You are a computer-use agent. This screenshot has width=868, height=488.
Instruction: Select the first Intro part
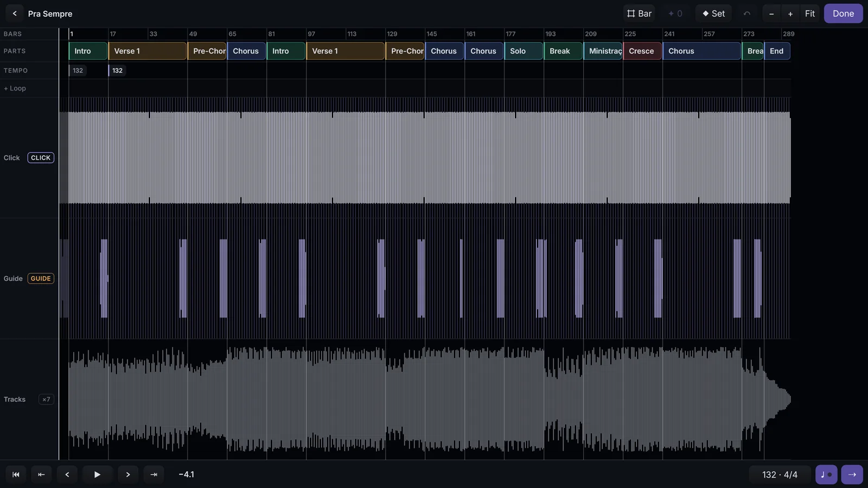[x=88, y=51]
